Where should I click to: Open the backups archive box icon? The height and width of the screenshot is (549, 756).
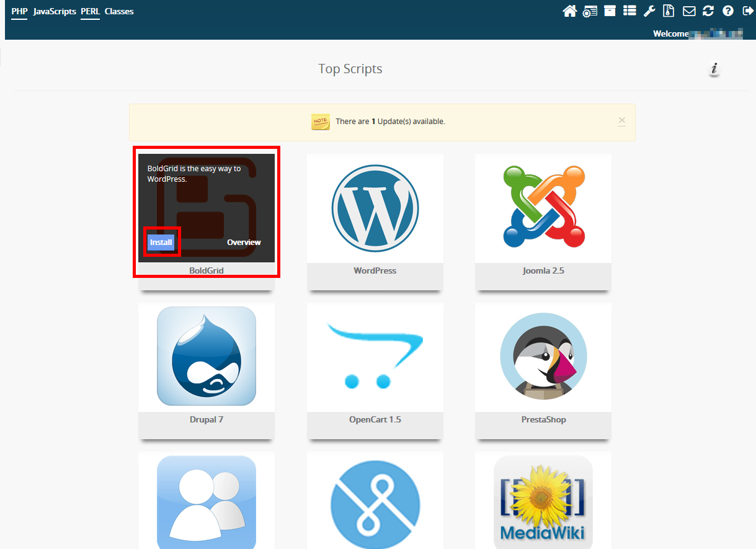coord(610,11)
